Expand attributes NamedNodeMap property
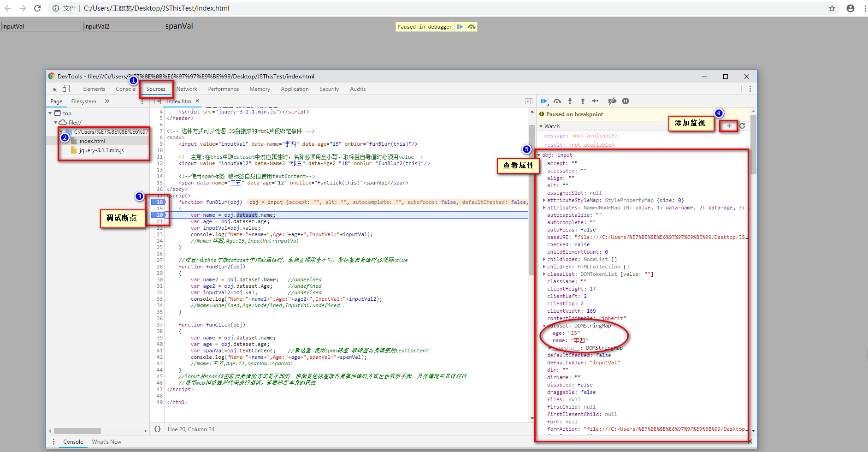 point(544,208)
